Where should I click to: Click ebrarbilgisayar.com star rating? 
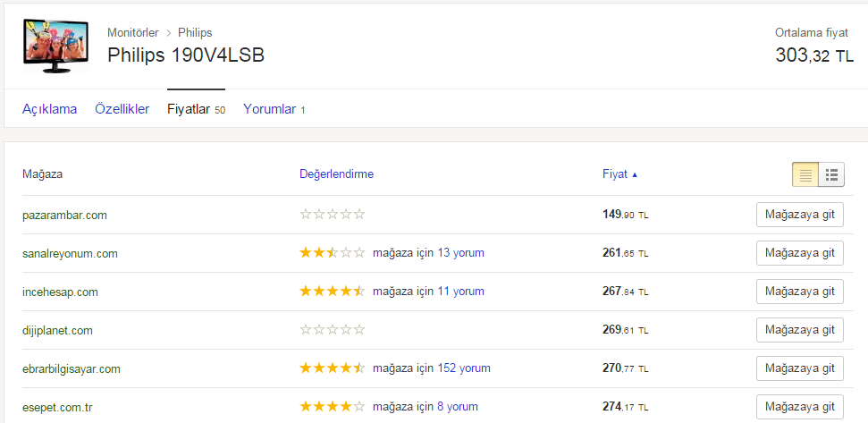click(333, 368)
